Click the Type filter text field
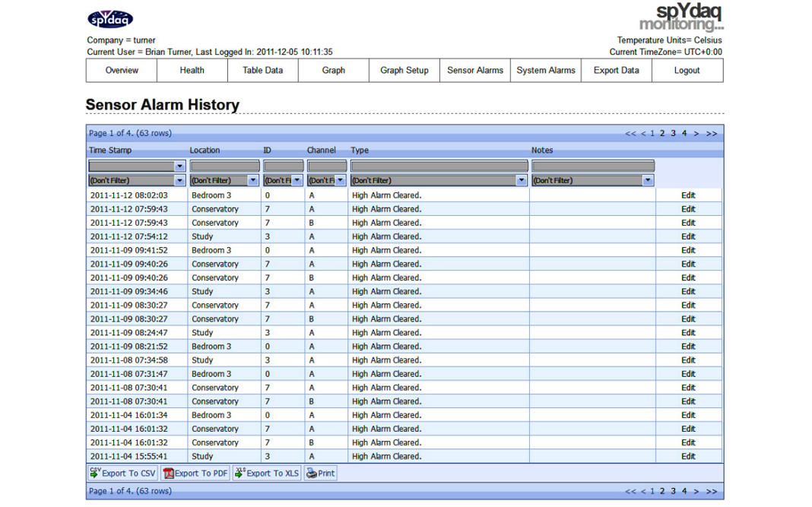 439,166
